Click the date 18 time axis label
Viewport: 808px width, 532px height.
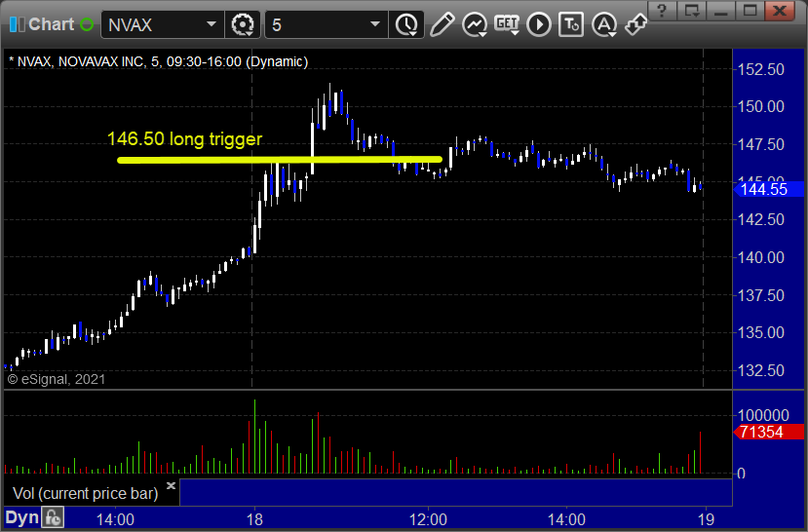click(254, 519)
